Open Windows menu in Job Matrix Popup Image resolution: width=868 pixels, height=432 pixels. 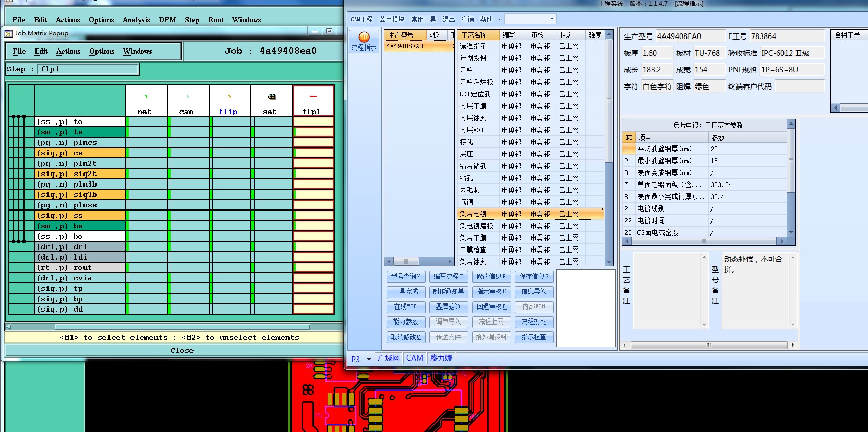pyautogui.click(x=138, y=51)
